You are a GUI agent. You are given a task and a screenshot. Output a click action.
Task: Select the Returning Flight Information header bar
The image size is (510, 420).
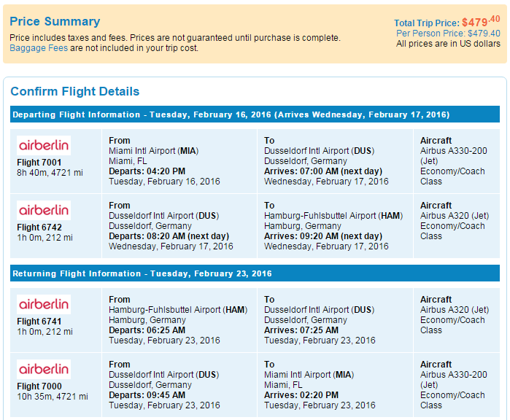pyautogui.click(x=255, y=274)
